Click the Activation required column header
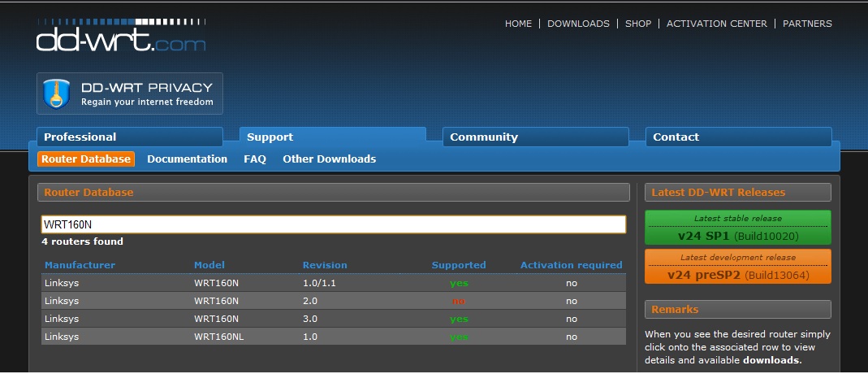Viewport: 868px width, 374px height. pos(572,265)
